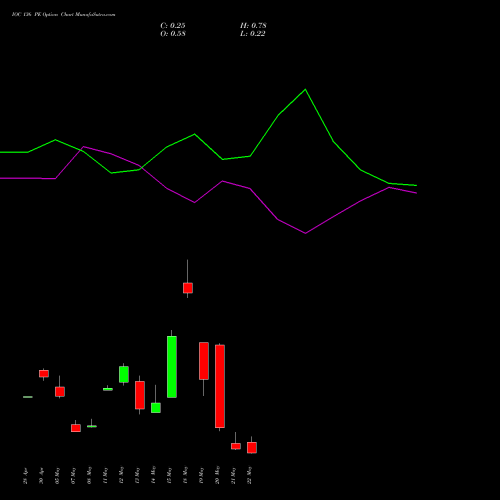Screen dimensions: 500x500
Task: Click the "22 May" date axis label
Action: click(250, 476)
